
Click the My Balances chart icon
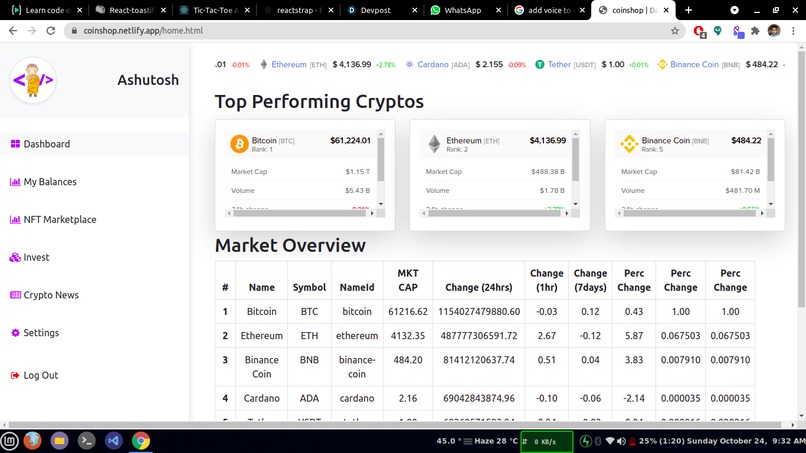pyautogui.click(x=15, y=182)
